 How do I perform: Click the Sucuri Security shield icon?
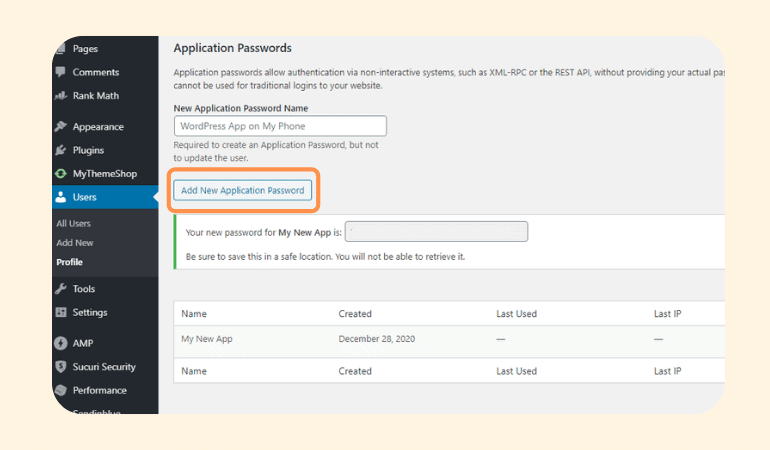[x=61, y=366]
